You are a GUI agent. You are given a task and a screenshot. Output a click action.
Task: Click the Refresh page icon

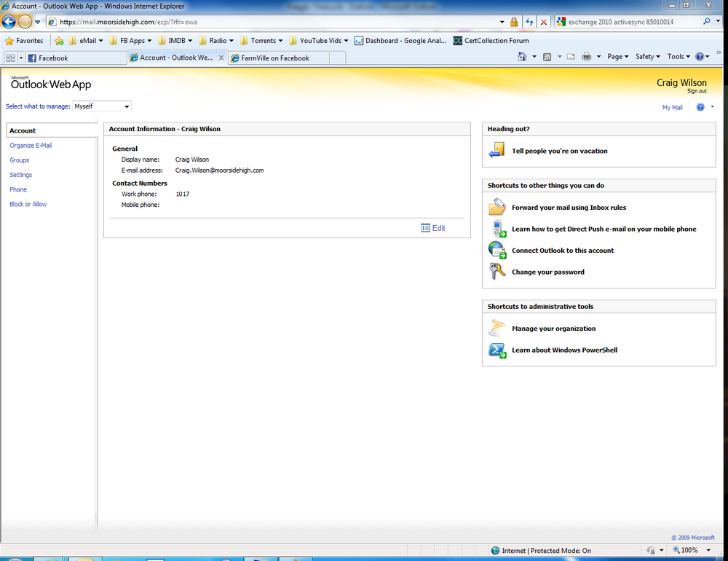pyautogui.click(x=529, y=22)
